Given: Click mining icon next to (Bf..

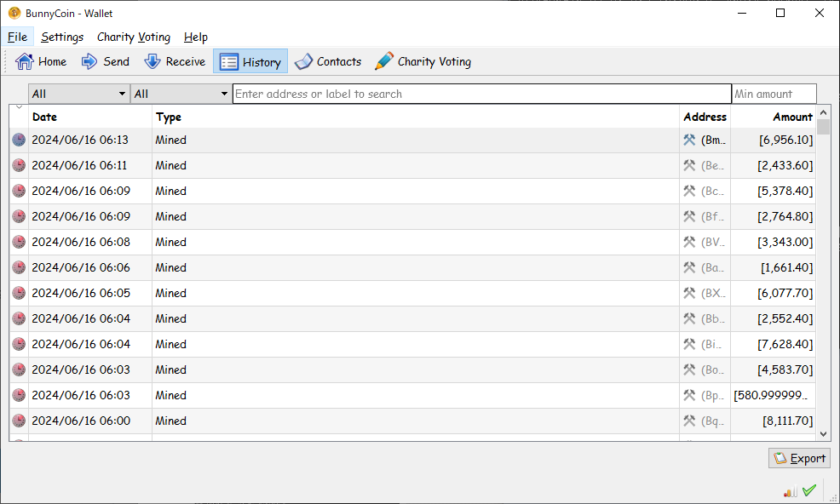Looking at the screenshot, I should pyautogui.click(x=689, y=216).
